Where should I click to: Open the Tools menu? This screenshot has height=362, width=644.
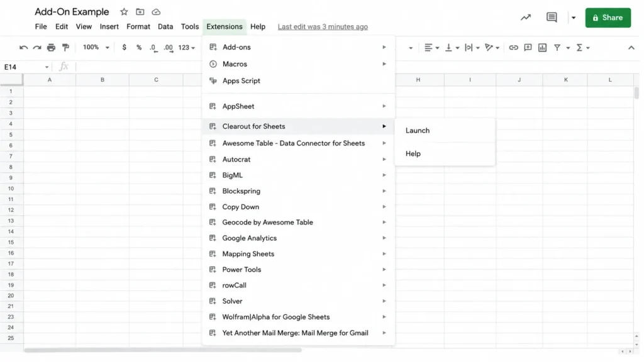point(190,26)
